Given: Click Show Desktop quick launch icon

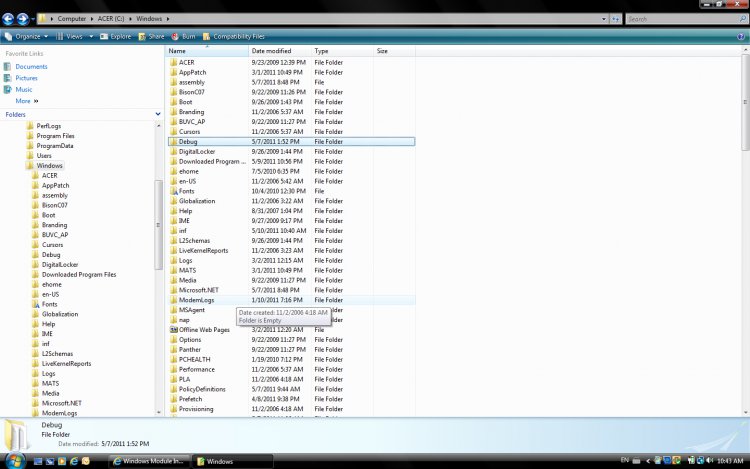Looking at the screenshot, I should pos(38,461).
